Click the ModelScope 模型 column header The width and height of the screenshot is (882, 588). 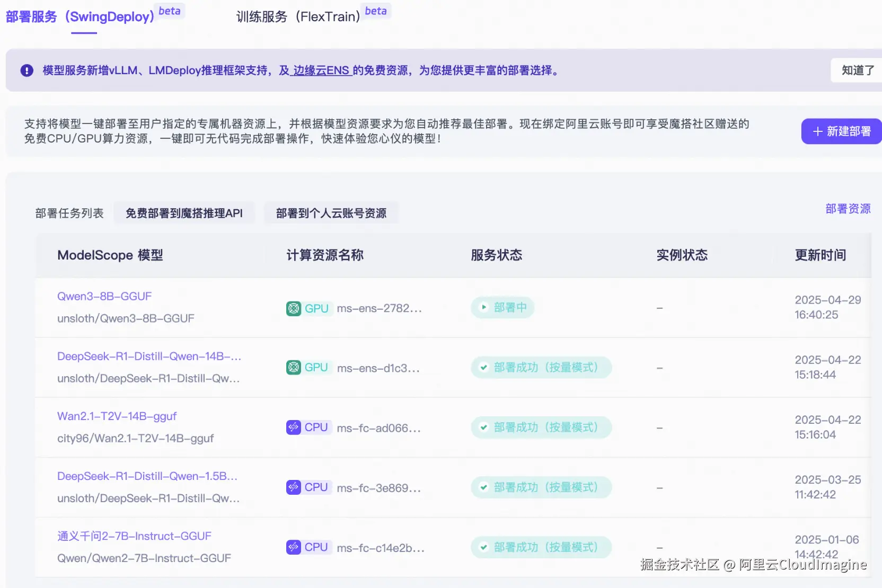(110, 255)
